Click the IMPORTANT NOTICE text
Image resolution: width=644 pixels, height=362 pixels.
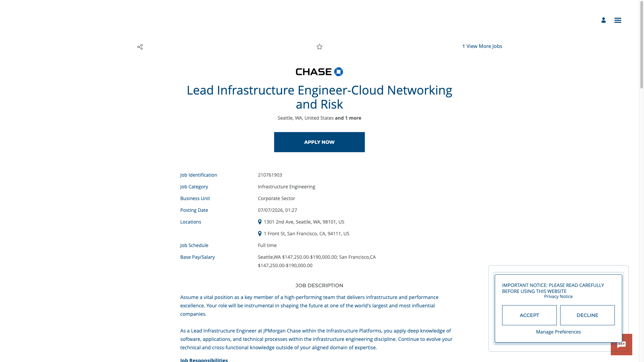[553, 288]
